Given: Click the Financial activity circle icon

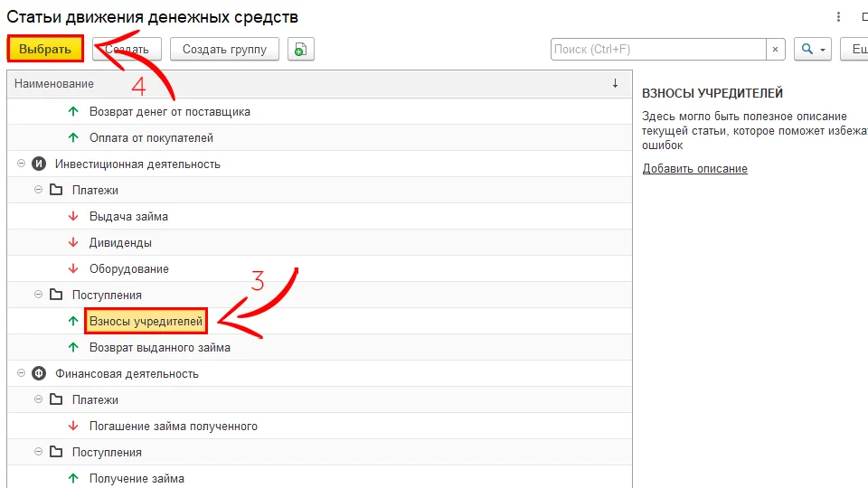Looking at the screenshot, I should [x=39, y=374].
